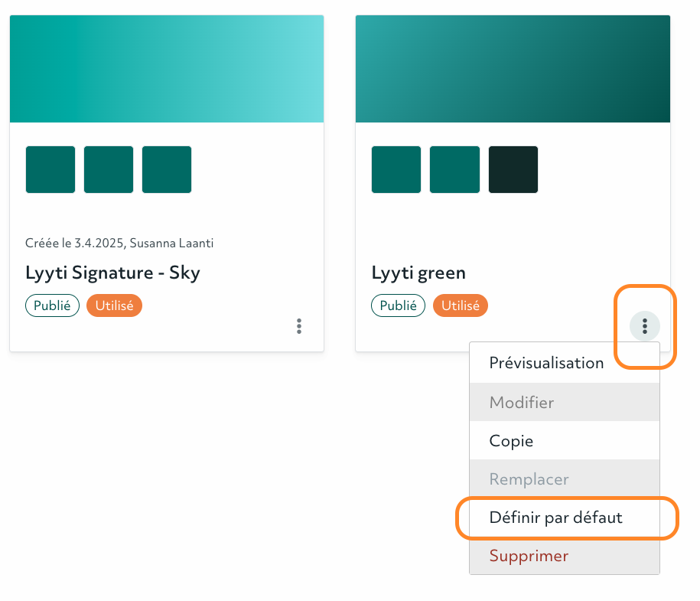Viewport: 700px width, 601px height.
Task: Open the Lyyti Signature - Sky theme title
Action: click(112, 273)
